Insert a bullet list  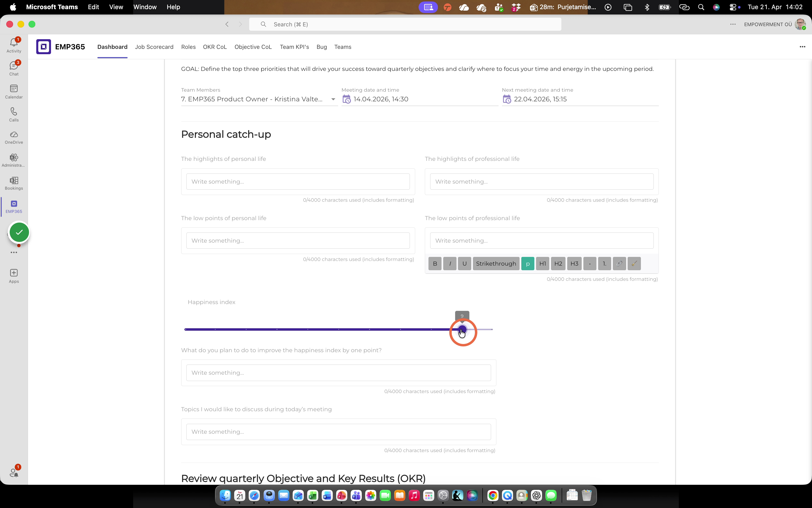[590, 264]
